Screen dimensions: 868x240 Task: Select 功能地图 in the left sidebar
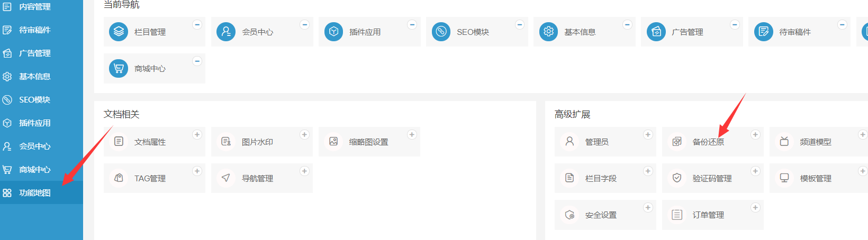pos(35,193)
